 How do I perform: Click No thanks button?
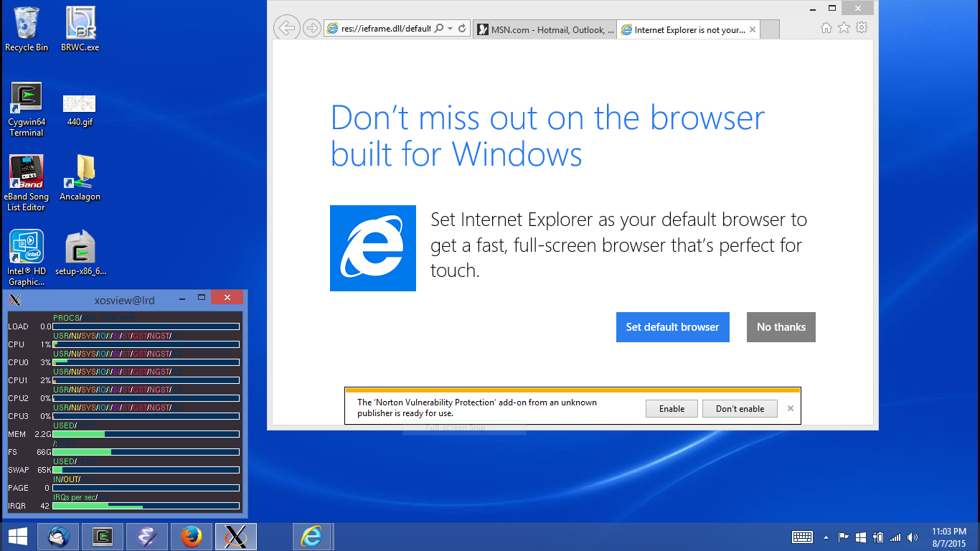click(781, 327)
